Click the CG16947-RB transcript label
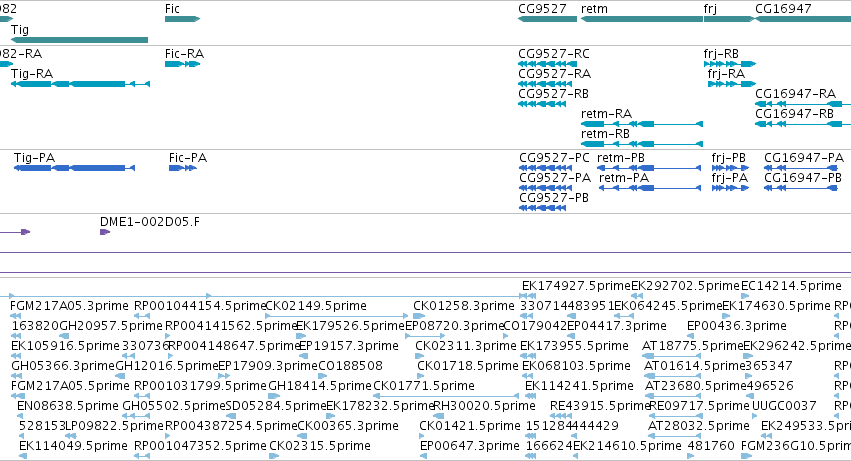The image size is (851, 461). coord(795,114)
